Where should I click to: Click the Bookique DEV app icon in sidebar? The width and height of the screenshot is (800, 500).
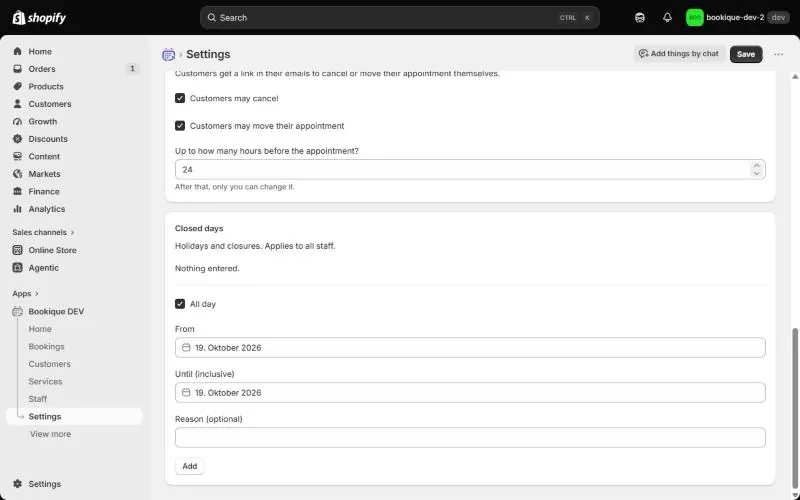(18, 312)
